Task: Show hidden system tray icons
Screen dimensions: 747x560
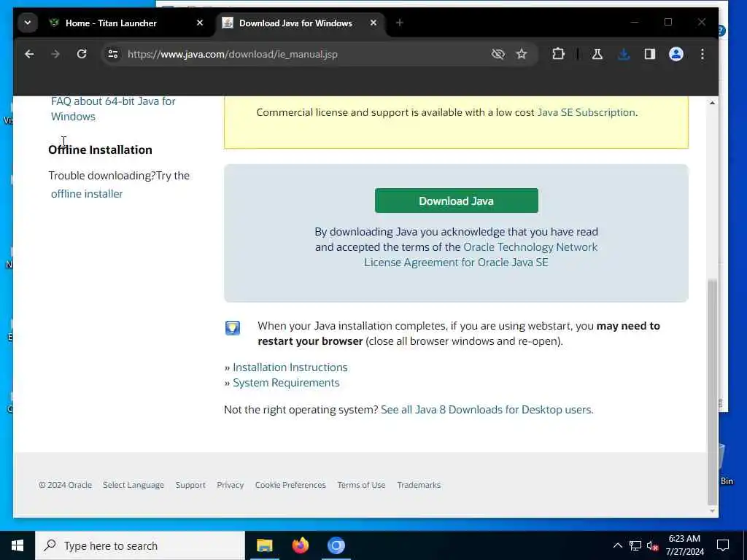Action: pyautogui.click(x=617, y=545)
